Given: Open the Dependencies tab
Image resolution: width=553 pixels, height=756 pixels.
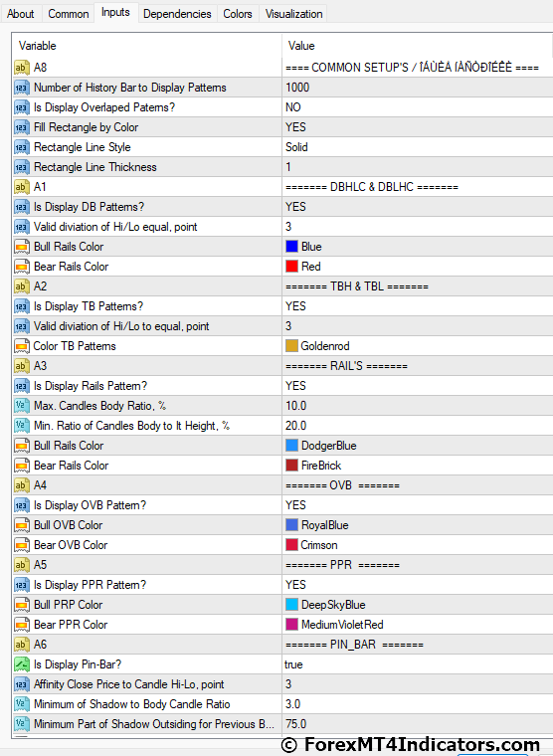Looking at the screenshot, I should tap(177, 14).
